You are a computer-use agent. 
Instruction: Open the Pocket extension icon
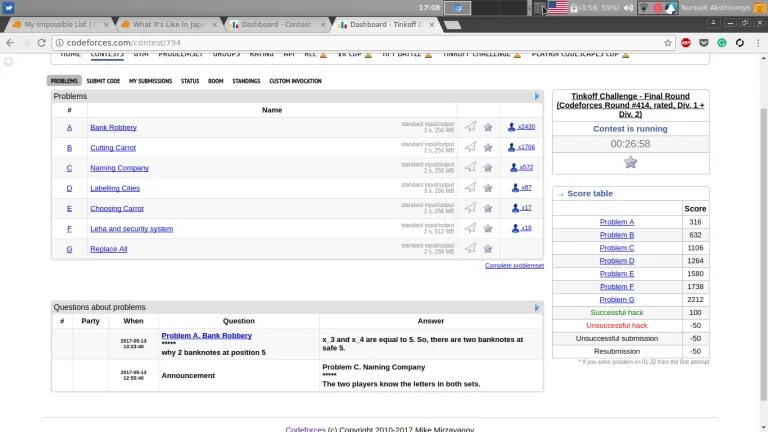pos(704,43)
